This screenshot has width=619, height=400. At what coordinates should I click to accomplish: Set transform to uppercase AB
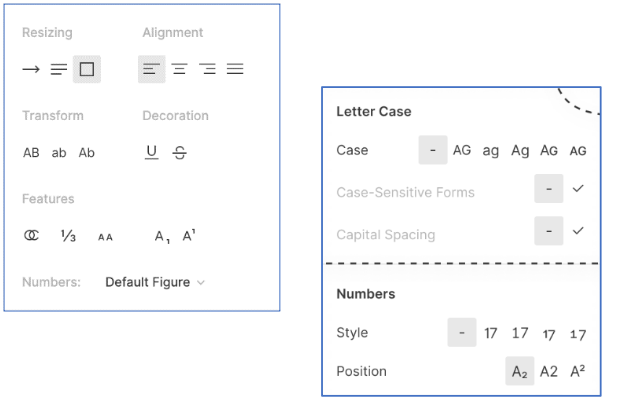(31, 153)
